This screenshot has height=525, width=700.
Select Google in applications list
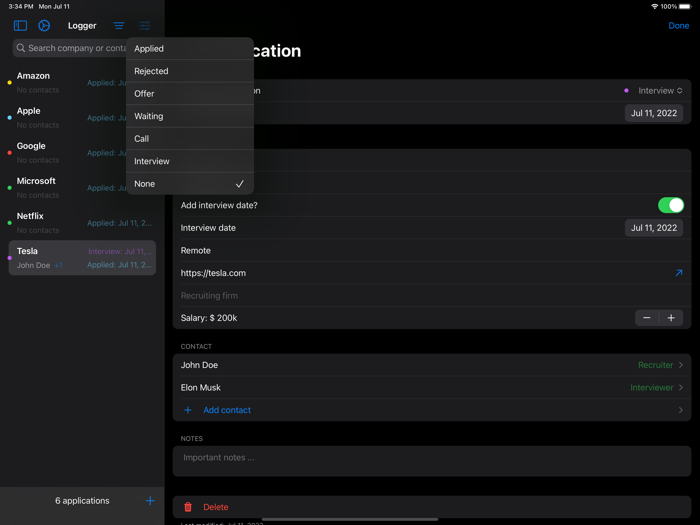pos(82,153)
